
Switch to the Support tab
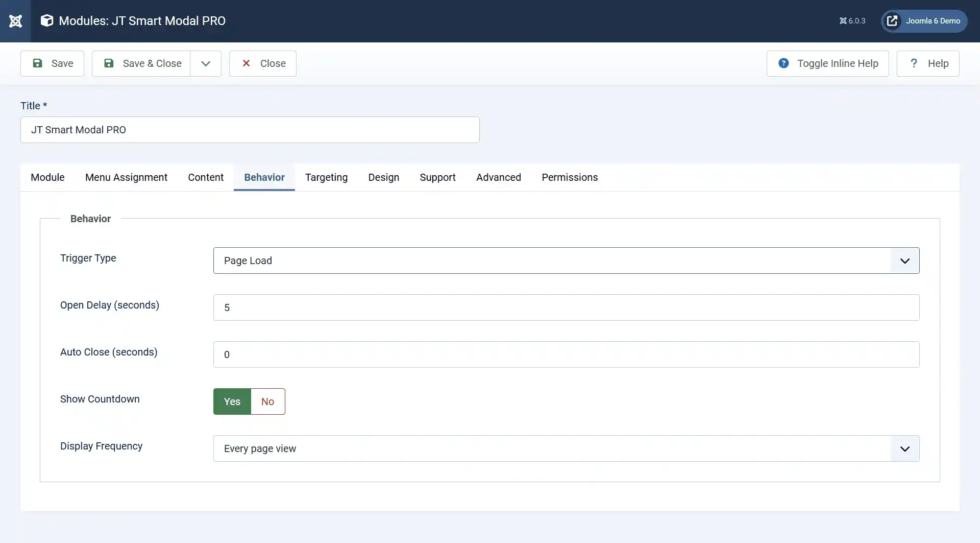[x=437, y=177]
